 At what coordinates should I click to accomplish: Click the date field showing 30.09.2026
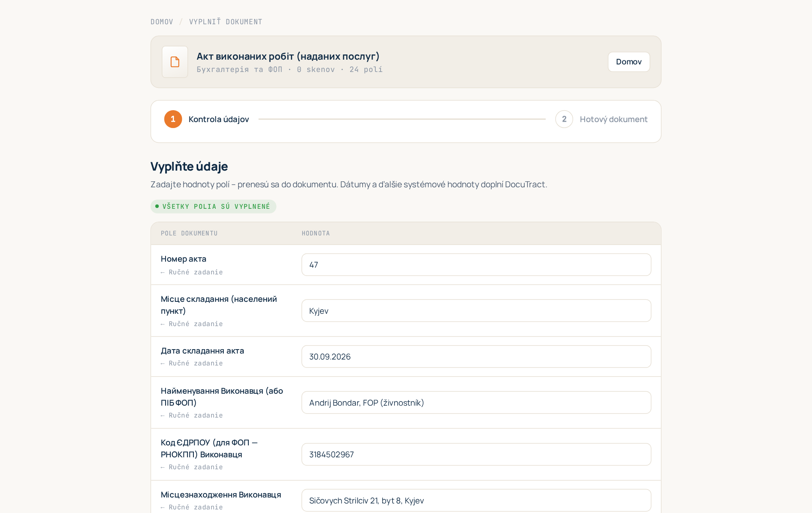pos(476,357)
